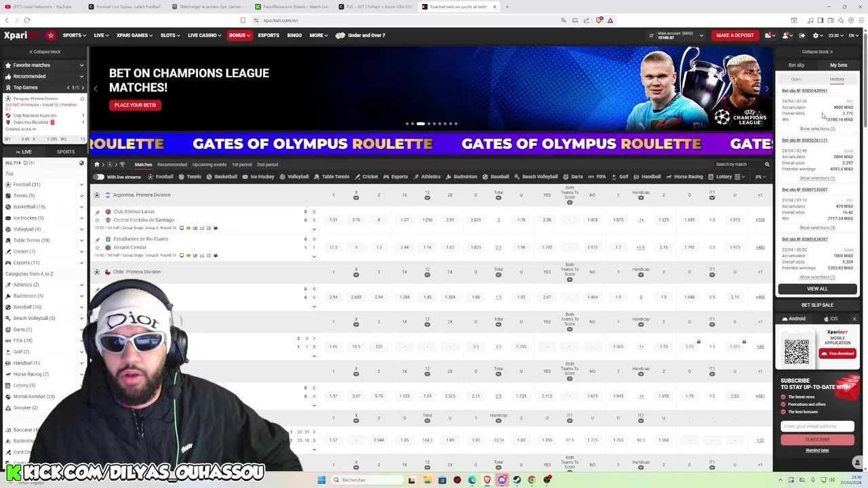Viewport: 868px width, 488px height.
Task: Click the match search magnifier icon
Action: pyautogui.click(x=767, y=165)
